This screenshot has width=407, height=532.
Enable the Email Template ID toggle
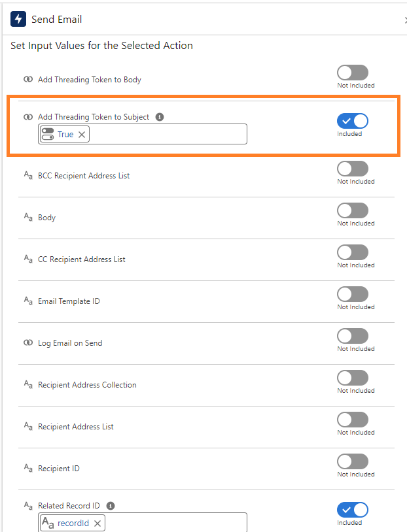pyautogui.click(x=353, y=294)
